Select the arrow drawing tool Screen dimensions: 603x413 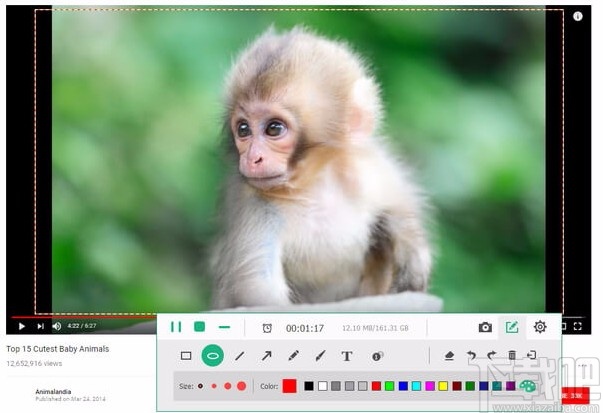click(x=266, y=356)
